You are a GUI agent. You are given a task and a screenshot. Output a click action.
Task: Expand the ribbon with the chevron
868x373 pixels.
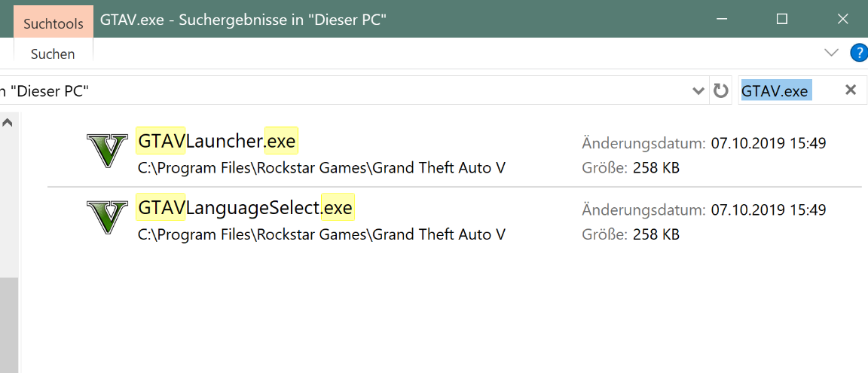coord(832,53)
